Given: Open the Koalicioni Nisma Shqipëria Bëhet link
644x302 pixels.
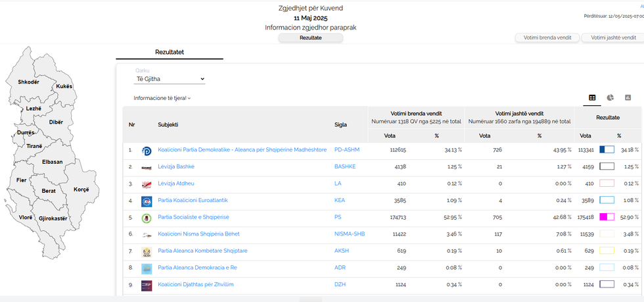Looking at the screenshot, I should (x=198, y=234).
